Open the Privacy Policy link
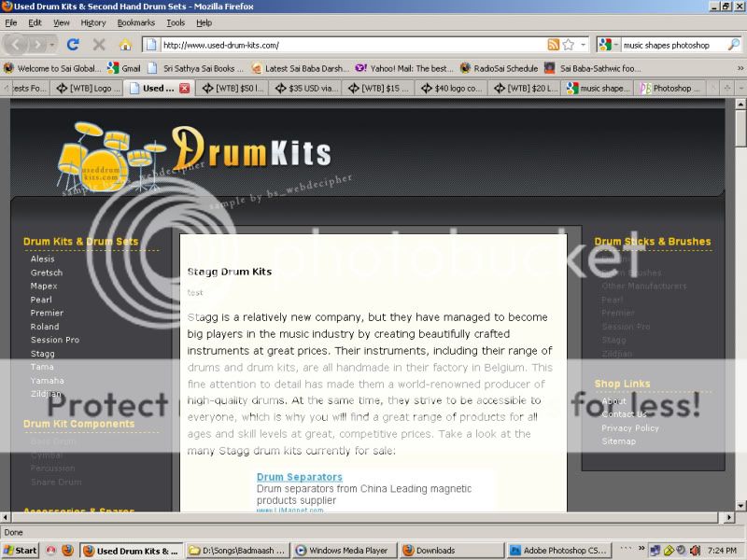This screenshot has width=747, height=560. click(x=629, y=428)
